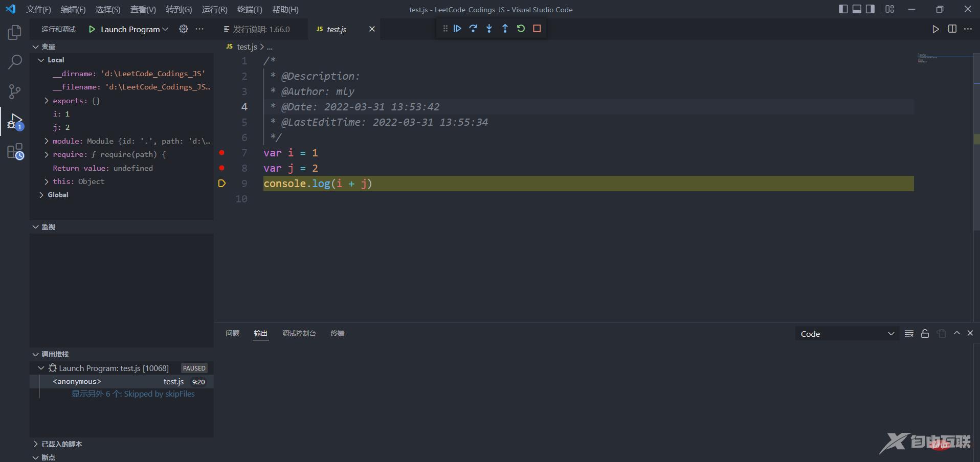This screenshot has height=462, width=980.
Task: Toggle output scroll lock
Action: [925, 334]
